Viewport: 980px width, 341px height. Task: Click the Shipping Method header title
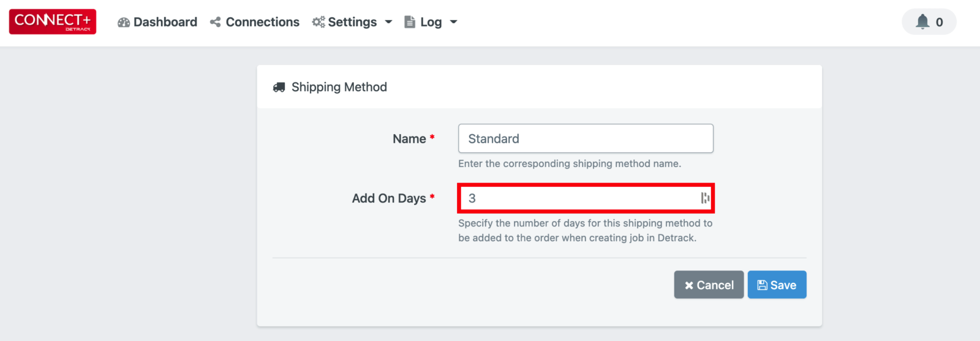[x=339, y=87]
